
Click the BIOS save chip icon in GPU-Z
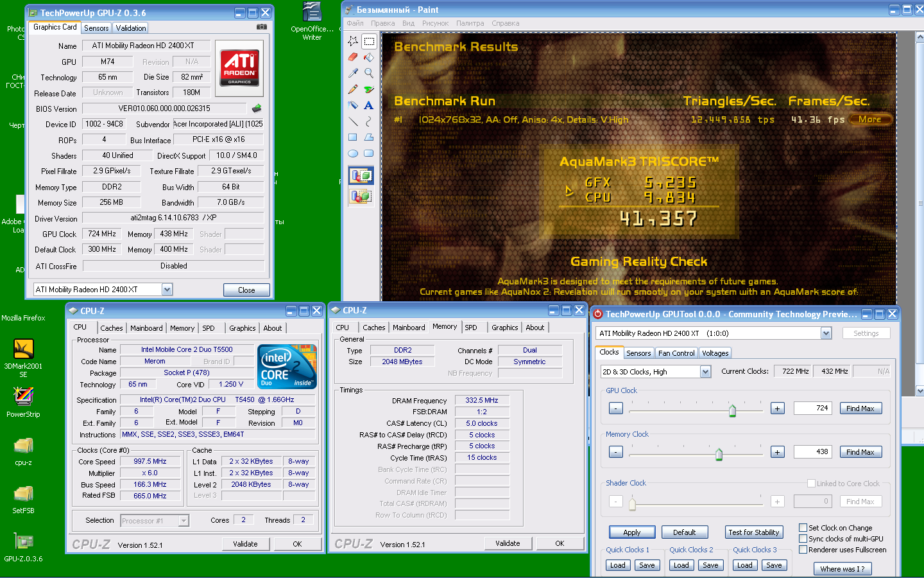pyautogui.click(x=257, y=109)
